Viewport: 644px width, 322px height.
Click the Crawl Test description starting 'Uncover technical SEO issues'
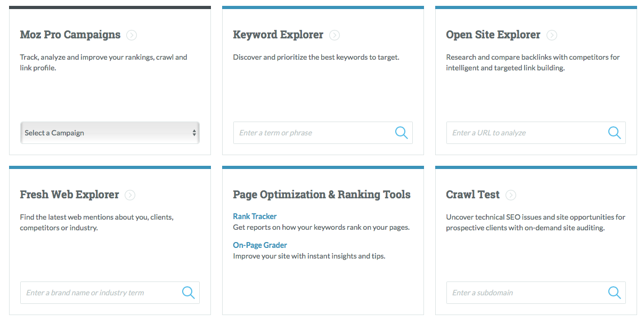point(535,222)
